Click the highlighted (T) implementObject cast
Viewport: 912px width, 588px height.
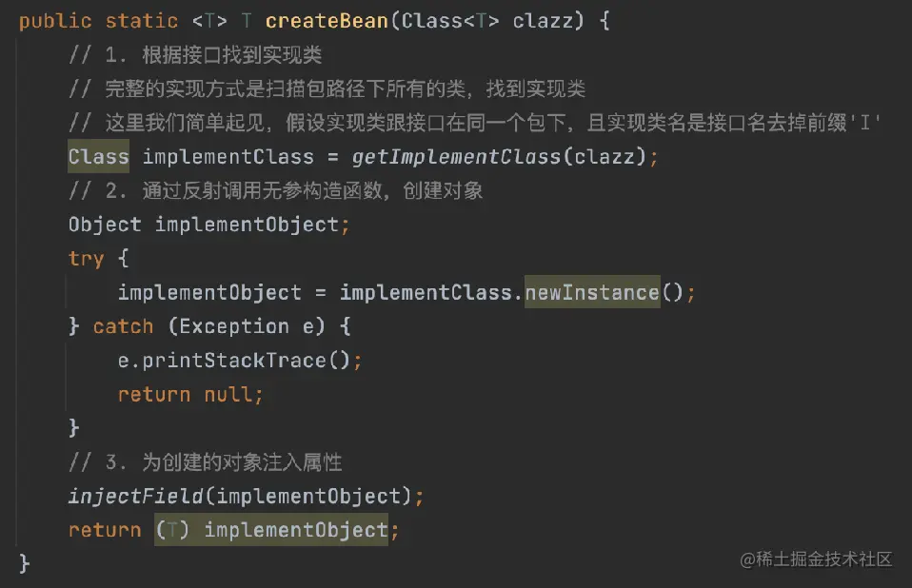(x=271, y=529)
